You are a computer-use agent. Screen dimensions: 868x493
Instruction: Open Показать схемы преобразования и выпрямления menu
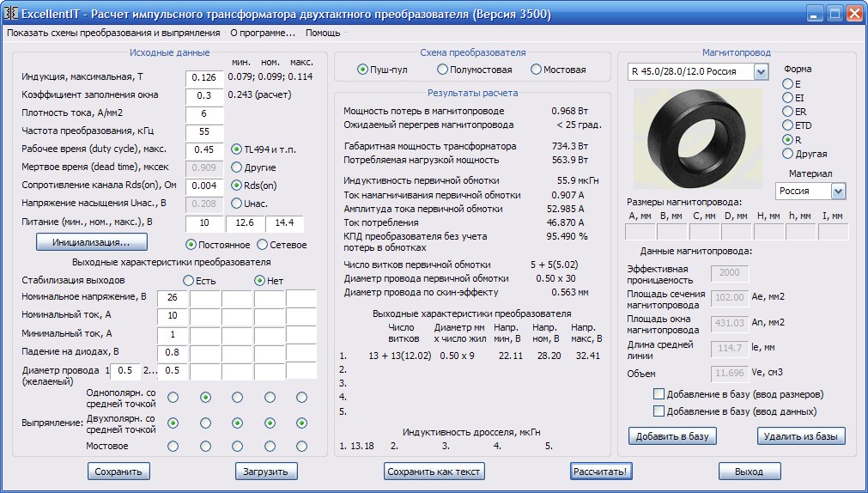(113, 33)
